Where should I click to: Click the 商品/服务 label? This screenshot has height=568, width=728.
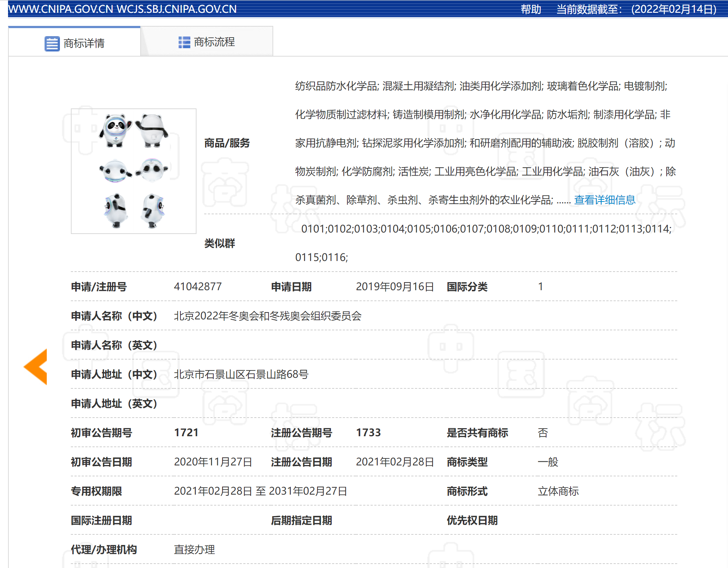[x=227, y=143]
